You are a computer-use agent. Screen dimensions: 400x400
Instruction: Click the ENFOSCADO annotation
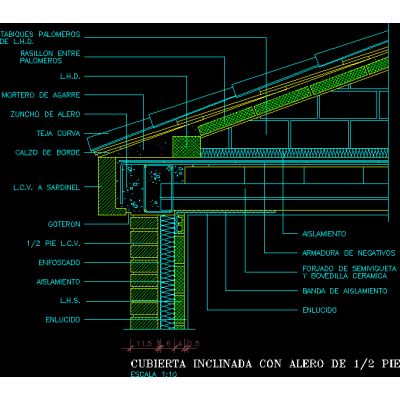(59, 263)
